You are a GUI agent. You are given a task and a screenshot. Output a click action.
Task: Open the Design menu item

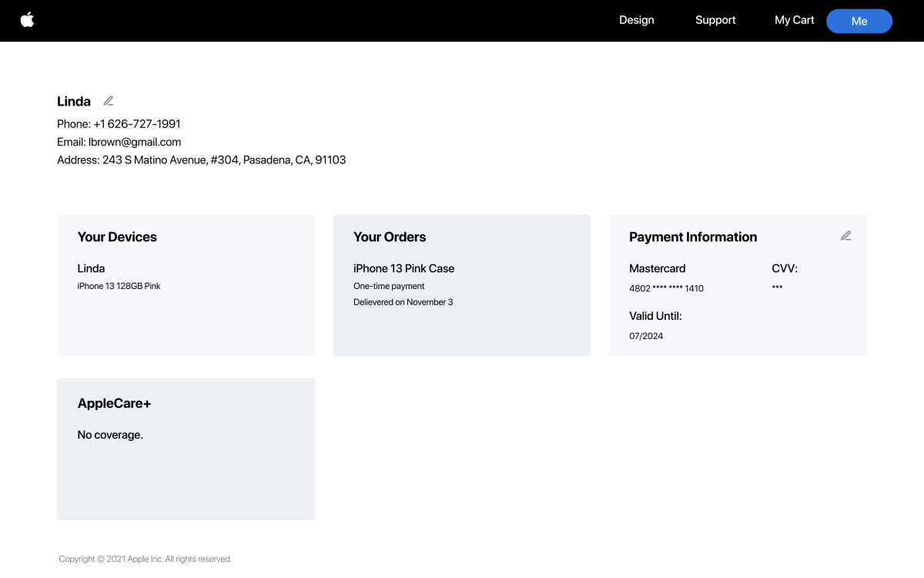(x=637, y=20)
